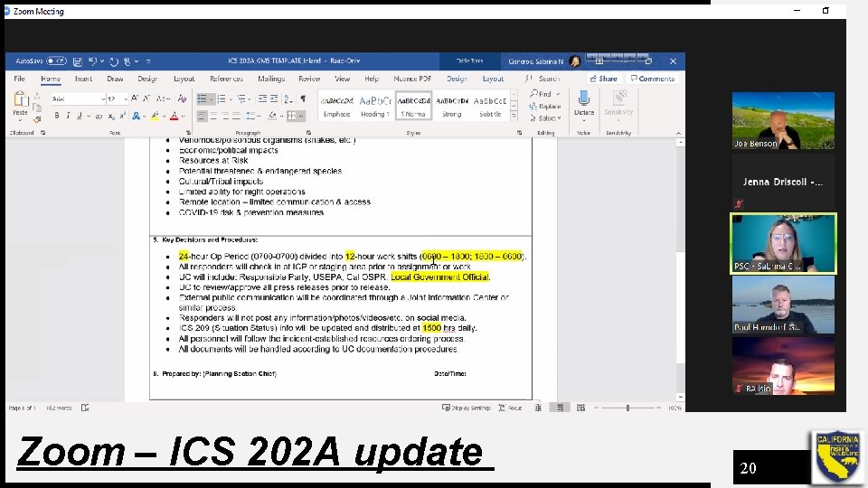
Task: Toggle the AutoSave switch
Action: point(56,61)
